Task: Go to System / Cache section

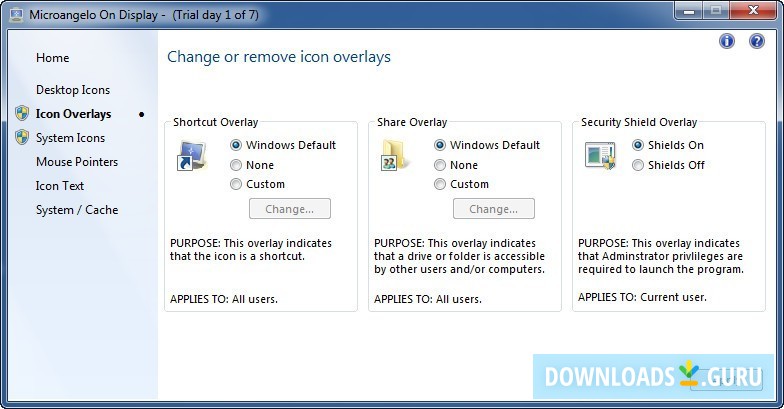Action: pyautogui.click(x=77, y=210)
